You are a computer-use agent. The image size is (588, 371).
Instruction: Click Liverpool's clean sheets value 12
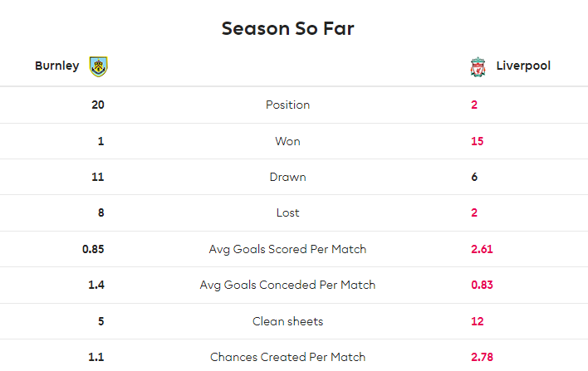tap(477, 321)
